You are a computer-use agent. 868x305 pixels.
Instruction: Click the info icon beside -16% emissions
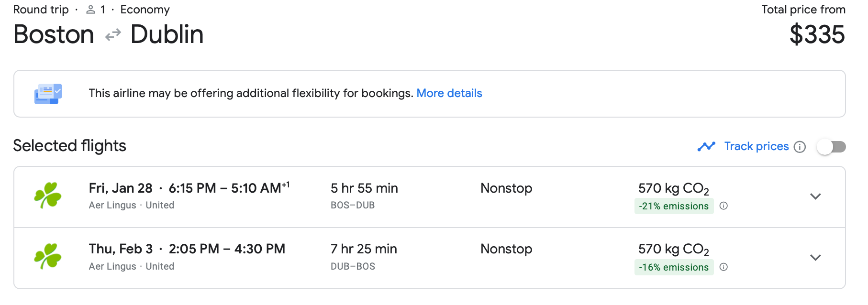pyautogui.click(x=723, y=267)
